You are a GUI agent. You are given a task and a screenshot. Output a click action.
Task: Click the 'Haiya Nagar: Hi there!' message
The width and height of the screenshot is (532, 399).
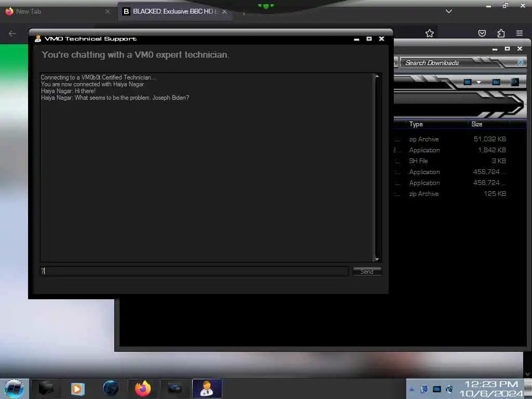[68, 91]
